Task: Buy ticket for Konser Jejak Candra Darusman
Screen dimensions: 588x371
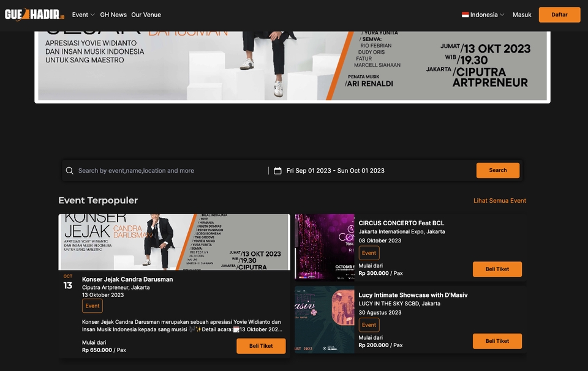Action: (x=261, y=346)
